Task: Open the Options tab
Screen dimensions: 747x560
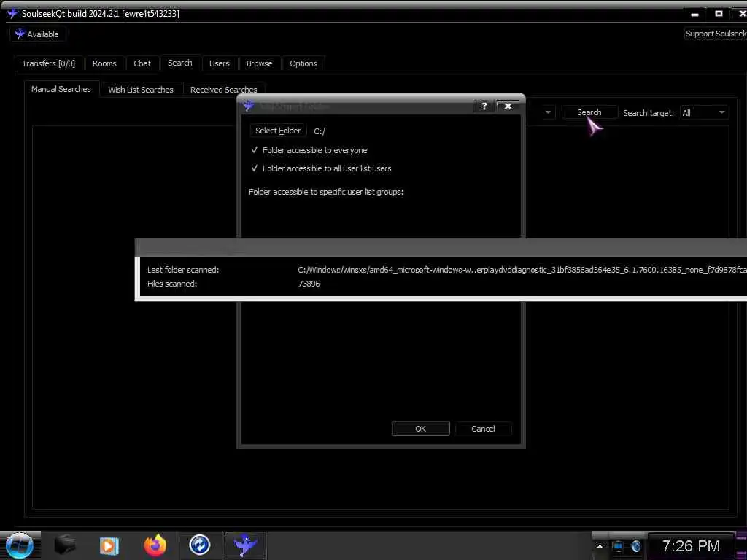Action: (303, 63)
